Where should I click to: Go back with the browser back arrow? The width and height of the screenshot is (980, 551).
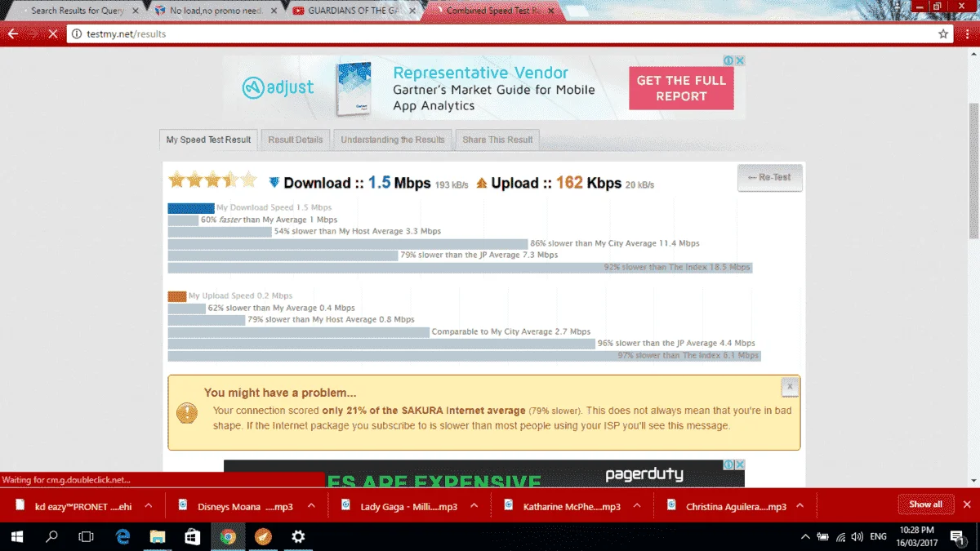(13, 34)
